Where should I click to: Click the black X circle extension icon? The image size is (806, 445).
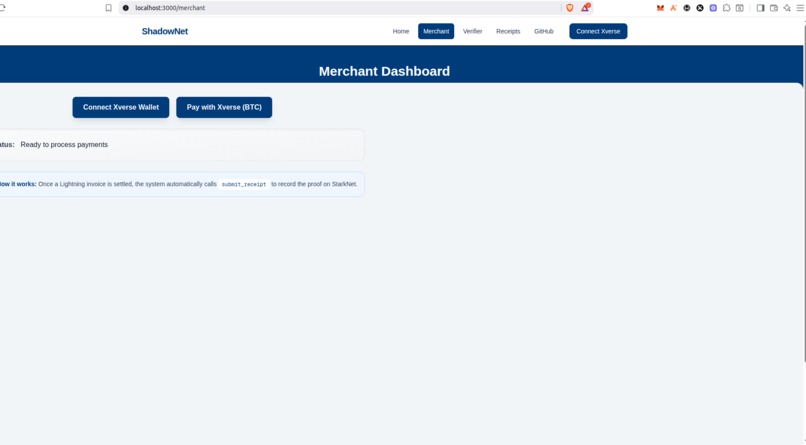pos(700,8)
